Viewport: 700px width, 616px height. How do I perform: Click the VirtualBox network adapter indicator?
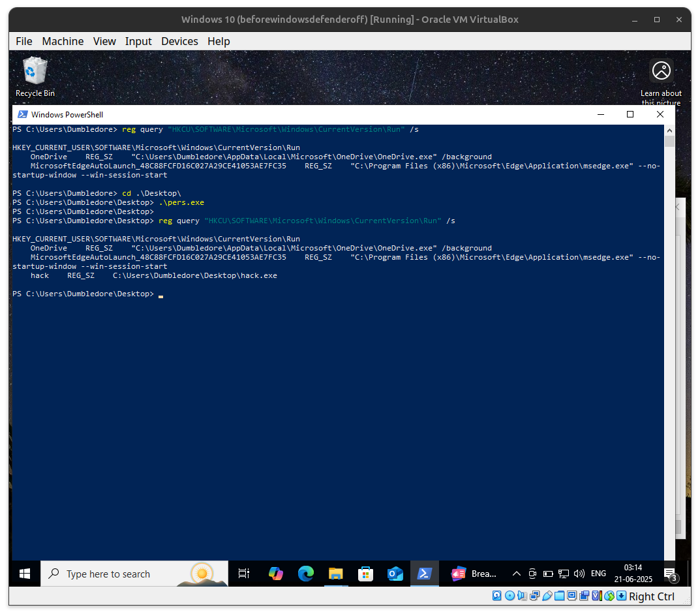coord(534,596)
